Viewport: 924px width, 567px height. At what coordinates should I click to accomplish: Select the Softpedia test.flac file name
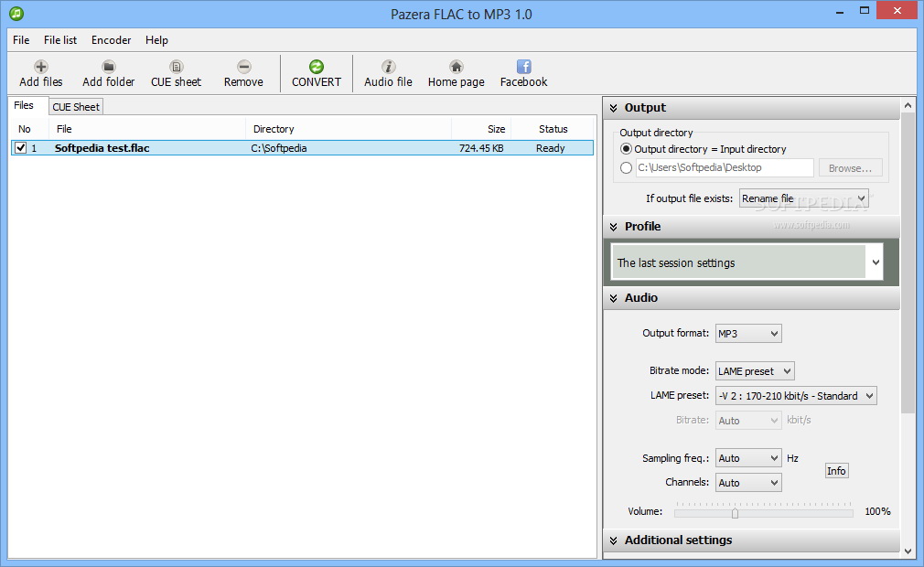102,148
